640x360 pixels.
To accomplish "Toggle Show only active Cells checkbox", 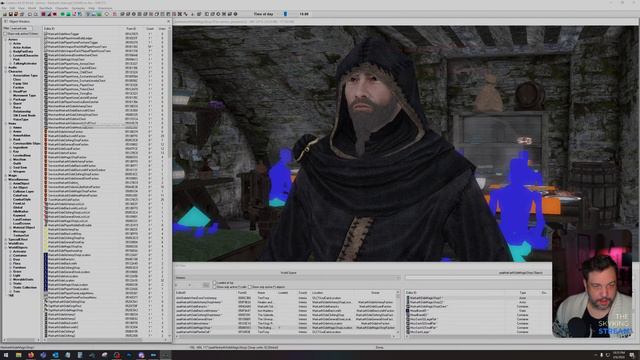I will [x=215, y=287].
